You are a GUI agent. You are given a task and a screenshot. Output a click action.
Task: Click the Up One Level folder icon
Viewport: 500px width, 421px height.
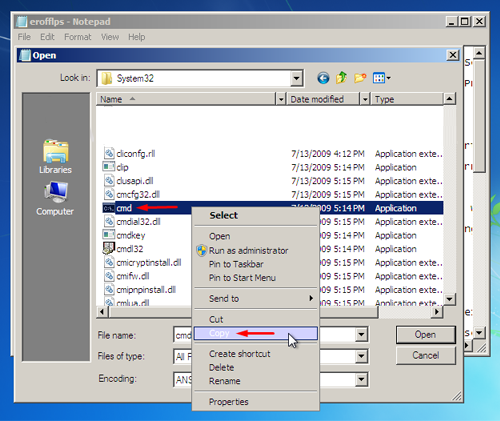tap(341, 78)
